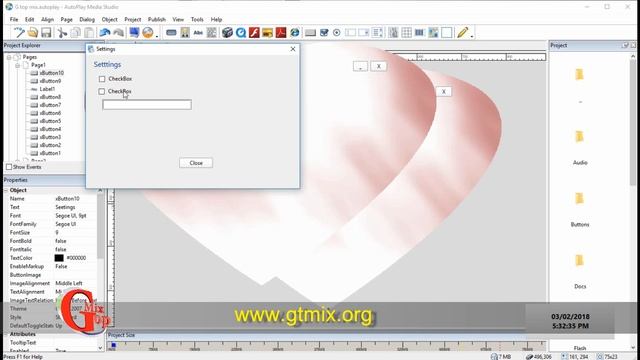Collapse the Pages tree node
Viewport: 640px width, 360px height.
coord(9,57)
